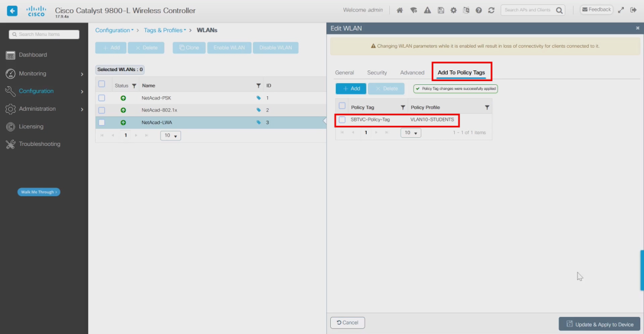Go to home via house icon
Image resolution: width=644 pixels, height=334 pixels.
tap(399, 10)
